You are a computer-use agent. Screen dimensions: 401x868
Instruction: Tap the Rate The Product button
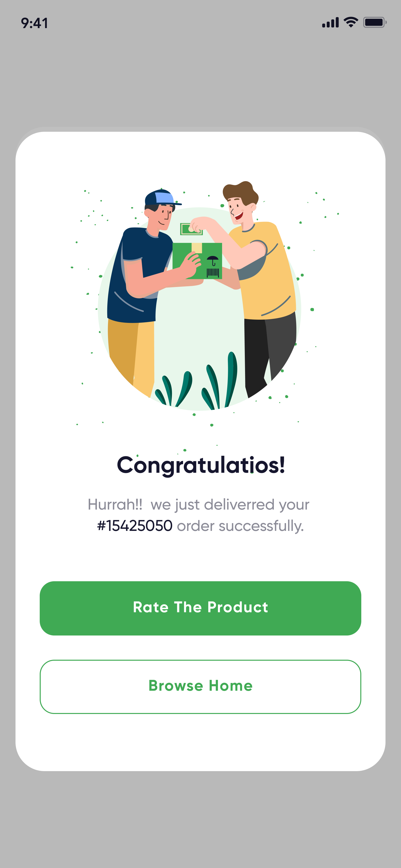tap(200, 608)
